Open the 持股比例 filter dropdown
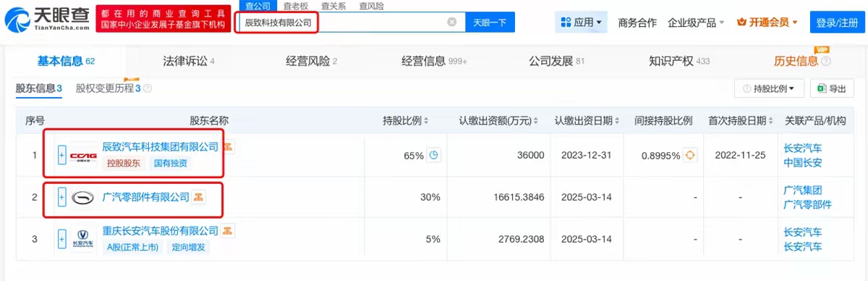This screenshot has height=281, width=868. pyautogui.click(x=769, y=88)
